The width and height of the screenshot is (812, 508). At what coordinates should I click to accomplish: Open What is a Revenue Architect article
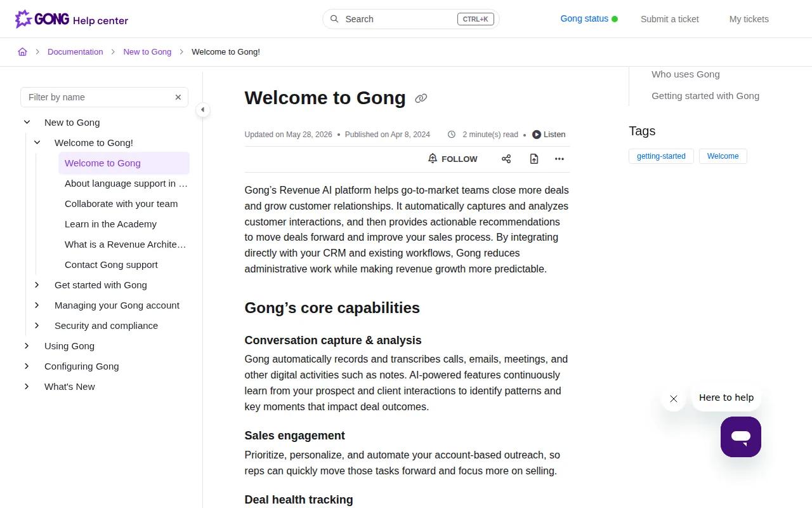click(x=126, y=244)
